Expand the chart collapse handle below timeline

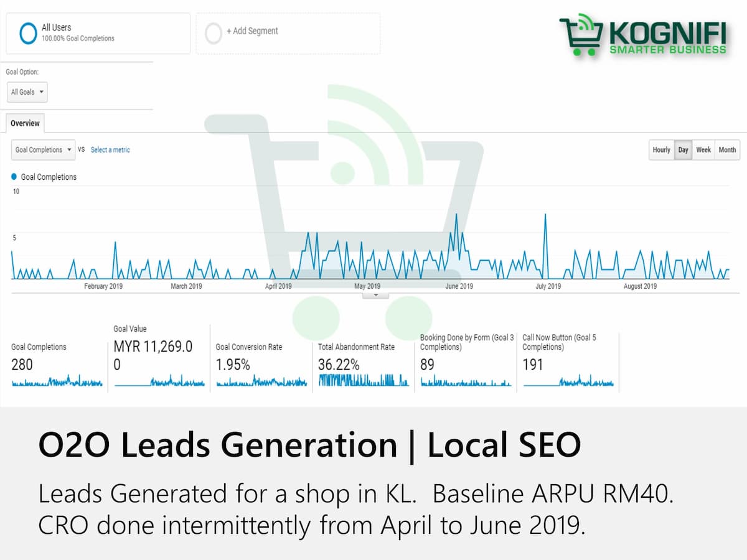pyautogui.click(x=375, y=295)
